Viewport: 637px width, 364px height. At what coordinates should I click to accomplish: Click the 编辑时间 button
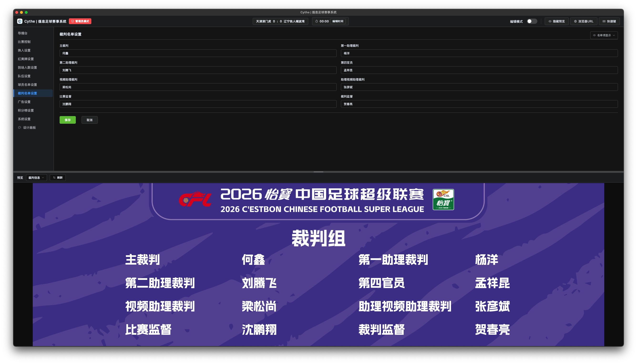[338, 21]
